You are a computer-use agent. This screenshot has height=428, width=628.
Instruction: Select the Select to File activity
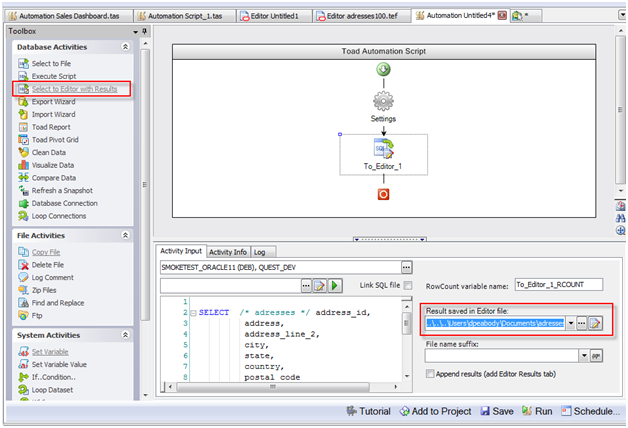click(44, 63)
